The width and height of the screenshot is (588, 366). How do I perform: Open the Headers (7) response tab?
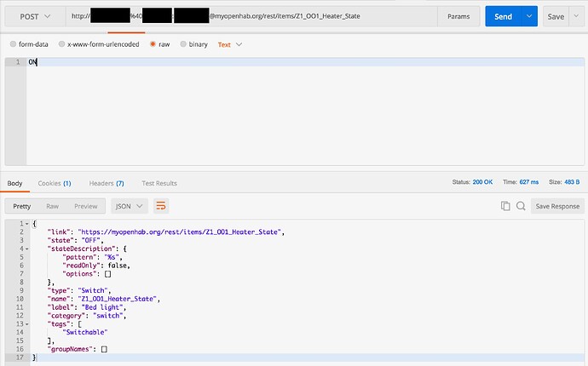coord(107,183)
